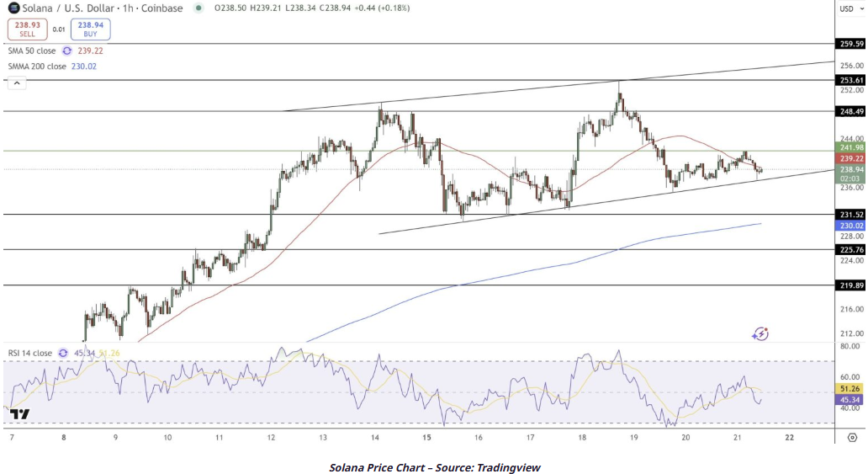The width and height of the screenshot is (868, 474).
Task: Click the blue 230.02 SMMA price label
Action: (851, 226)
